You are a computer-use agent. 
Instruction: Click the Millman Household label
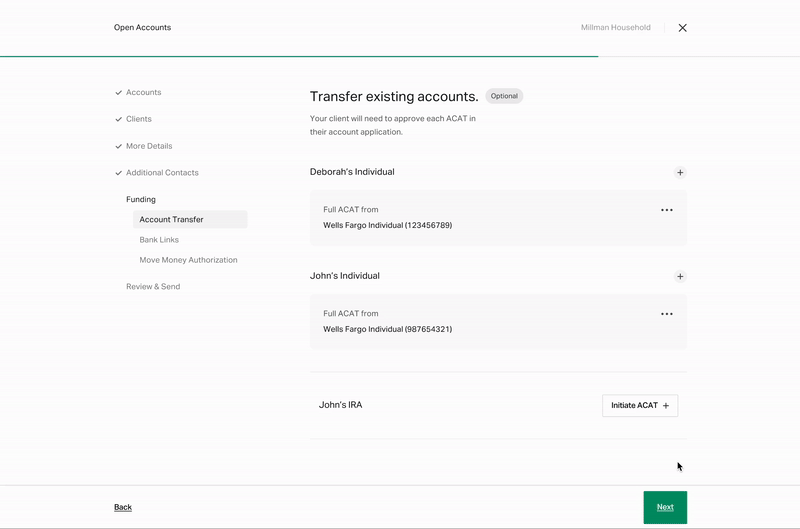(615, 28)
